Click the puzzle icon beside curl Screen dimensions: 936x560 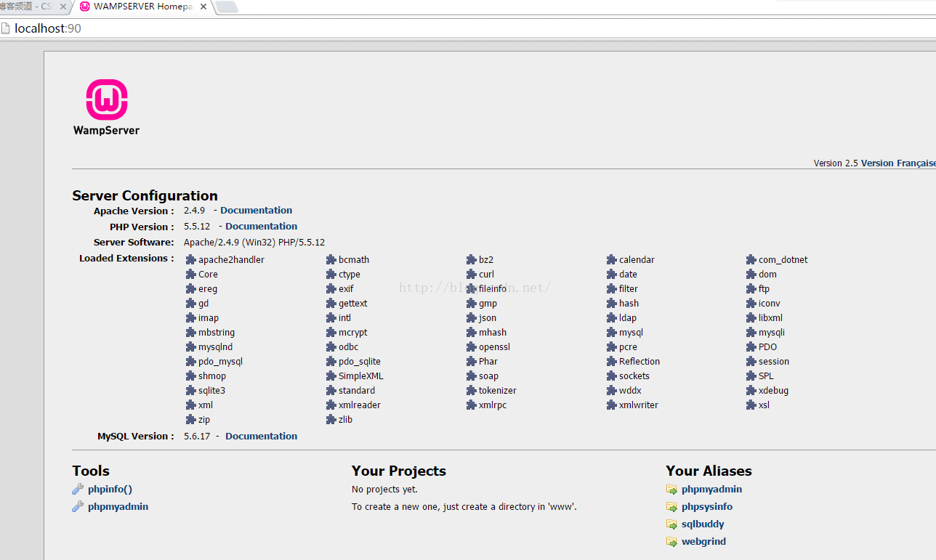click(472, 274)
